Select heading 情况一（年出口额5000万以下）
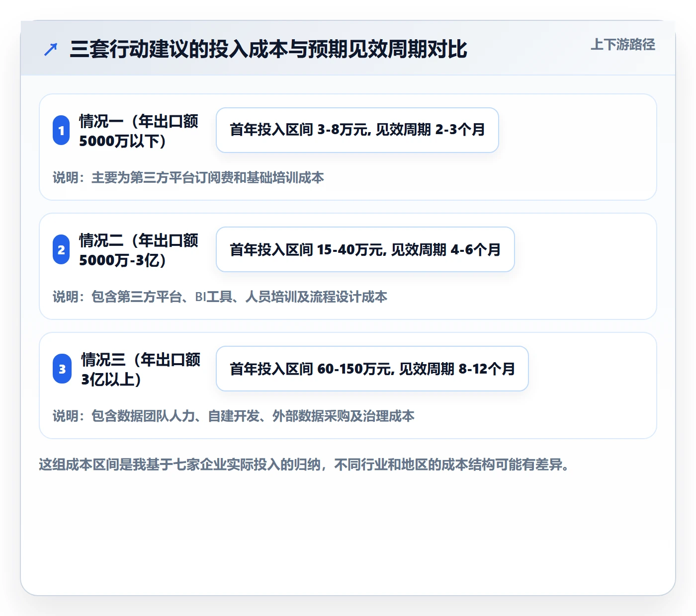This screenshot has width=696, height=616. pyautogui.click(x=139, y=131)
